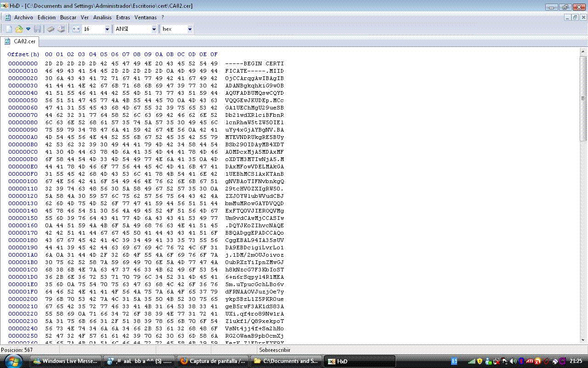The image size is (588, 368).
Task: Open the Buscar menu
Action: coord(68,17)
